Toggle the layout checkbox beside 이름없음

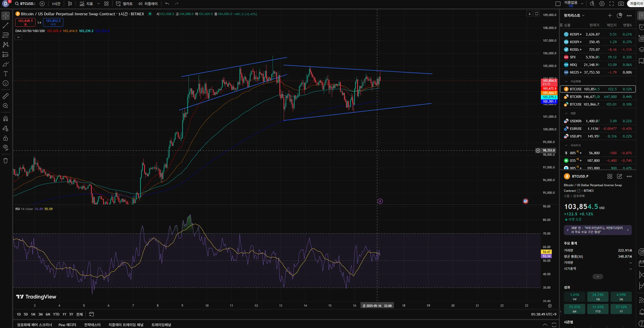(x=558, y=4)
